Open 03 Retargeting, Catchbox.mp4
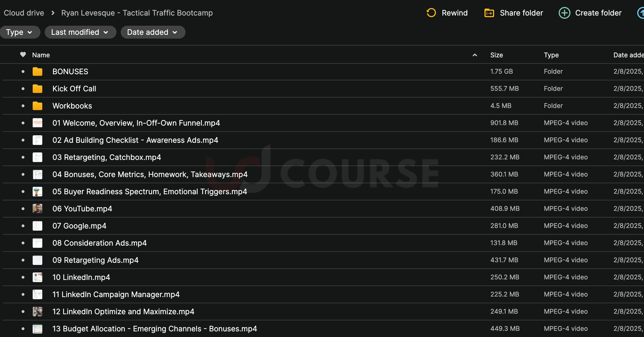644x337 pixels. click(107, 157)
